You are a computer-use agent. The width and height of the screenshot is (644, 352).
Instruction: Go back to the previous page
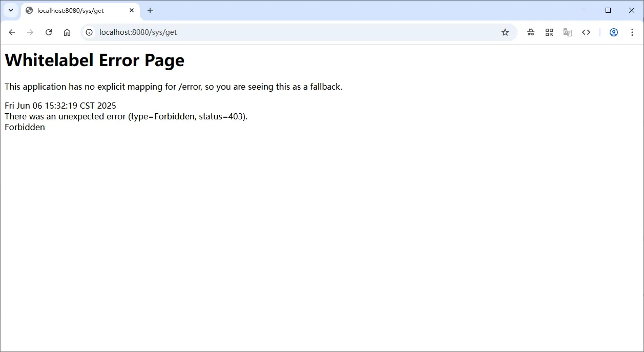pyautogui.click(x=12, y=32)
